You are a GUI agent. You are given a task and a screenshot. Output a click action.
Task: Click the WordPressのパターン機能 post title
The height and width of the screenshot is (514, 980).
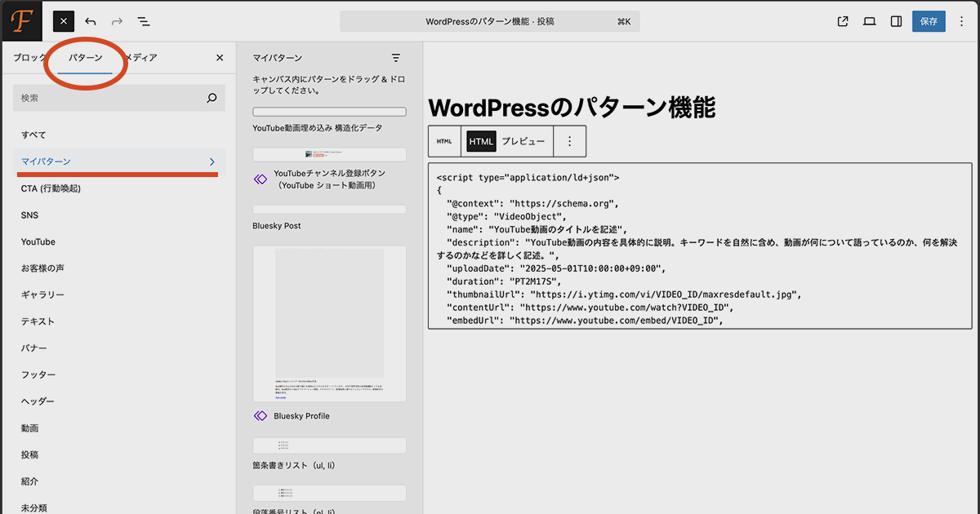[x=572, y=108]
